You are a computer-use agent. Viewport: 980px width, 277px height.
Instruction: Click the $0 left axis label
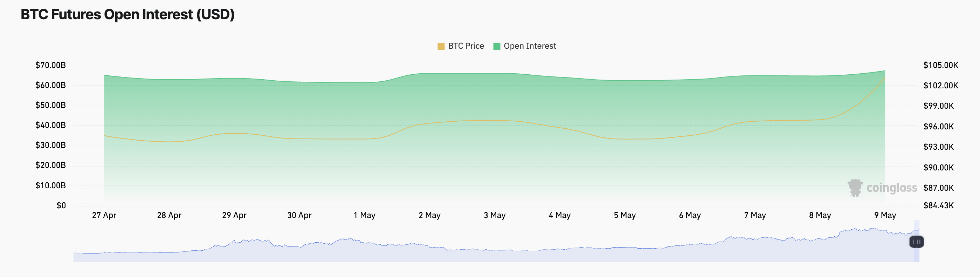pyautogui.click(x=61, y=206)
